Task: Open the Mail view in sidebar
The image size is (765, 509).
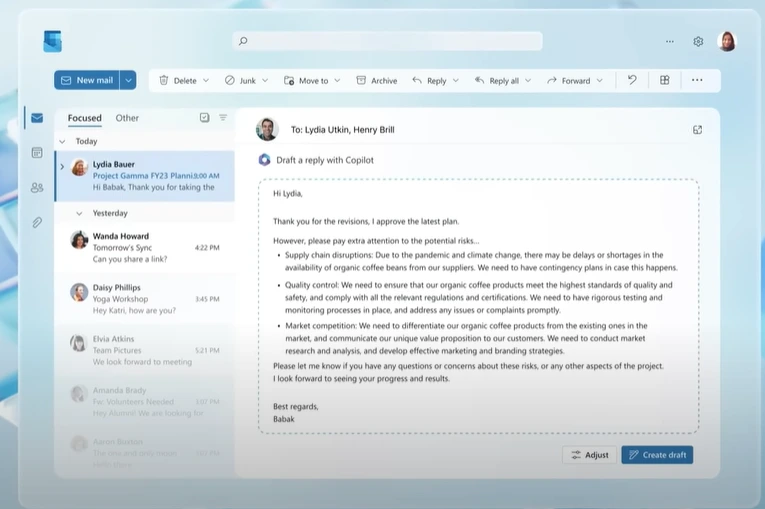Action: (37, 118)
